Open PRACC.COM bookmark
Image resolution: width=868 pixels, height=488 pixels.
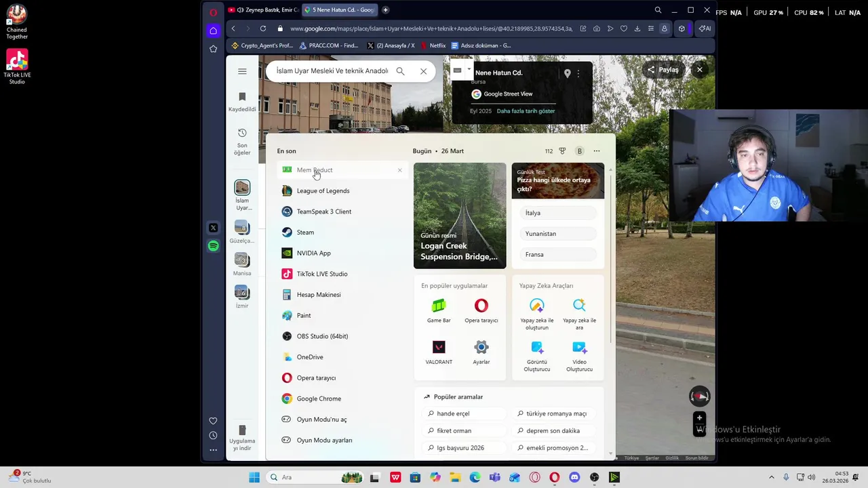[329, 45]
